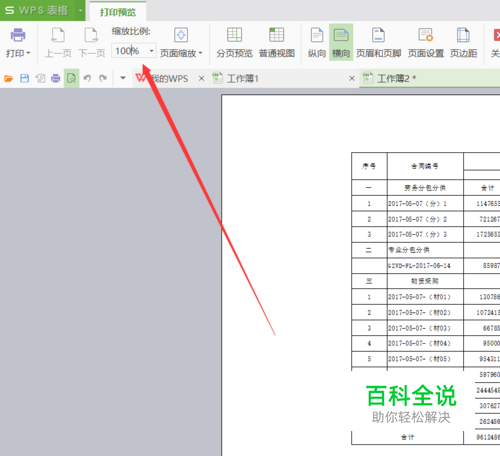Click the export-to-PDF quick-access icon
This screenshot has width=500, height=456.
point(40,79)
